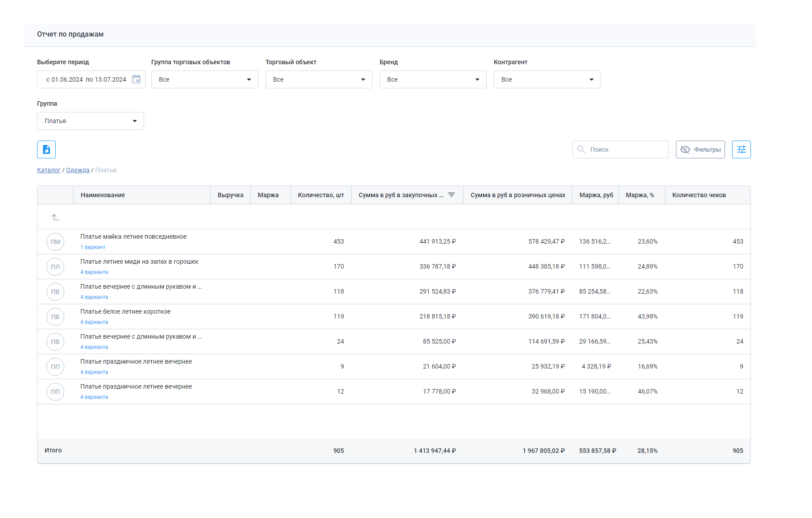Open the Группа dropdown showing Платья
Image resolution: width=812 pixels, height=518 pixels.
click(x=91, y=121)
